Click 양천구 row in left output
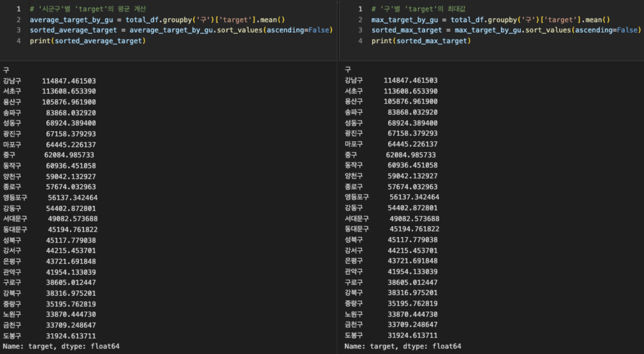Screen dimensions: 644x354 49,177
